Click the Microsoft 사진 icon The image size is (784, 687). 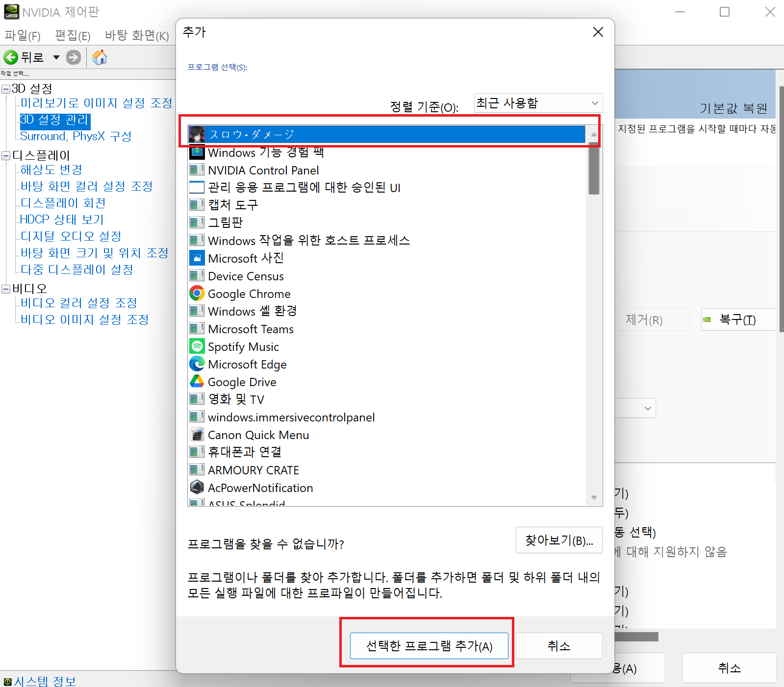[197, 258]
